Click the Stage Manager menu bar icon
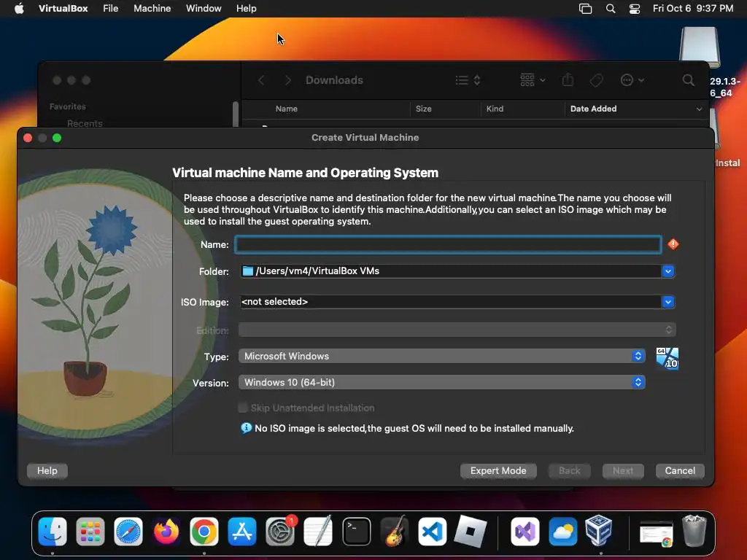The height and width of the screenshot is (560, 747). pos(586,9)
